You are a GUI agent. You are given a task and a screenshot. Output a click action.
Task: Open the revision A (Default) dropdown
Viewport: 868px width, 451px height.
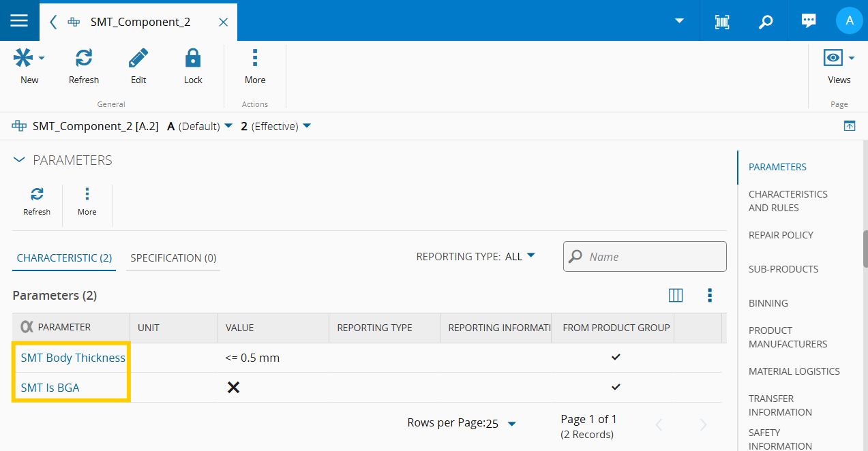pos(228,126)
